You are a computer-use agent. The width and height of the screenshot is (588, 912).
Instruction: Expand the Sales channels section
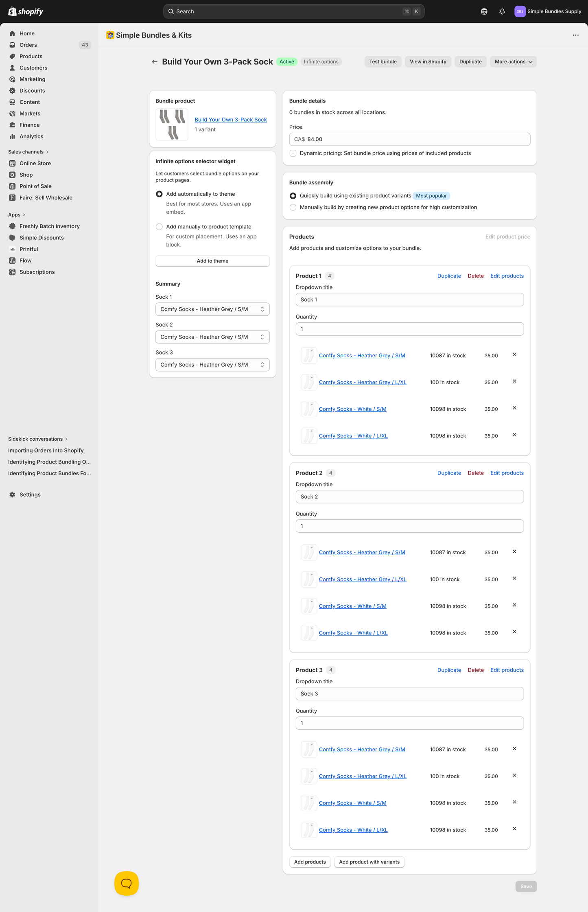[x=28, y=152]
